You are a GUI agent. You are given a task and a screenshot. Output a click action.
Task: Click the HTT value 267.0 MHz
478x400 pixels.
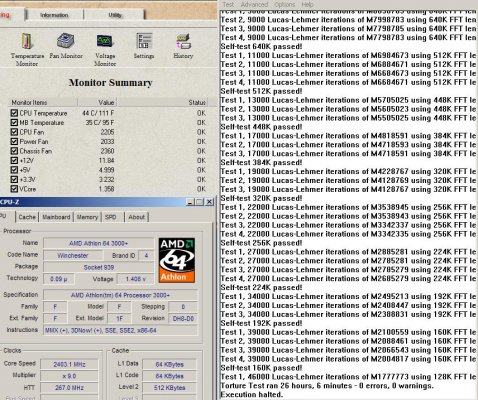point(69,388)
